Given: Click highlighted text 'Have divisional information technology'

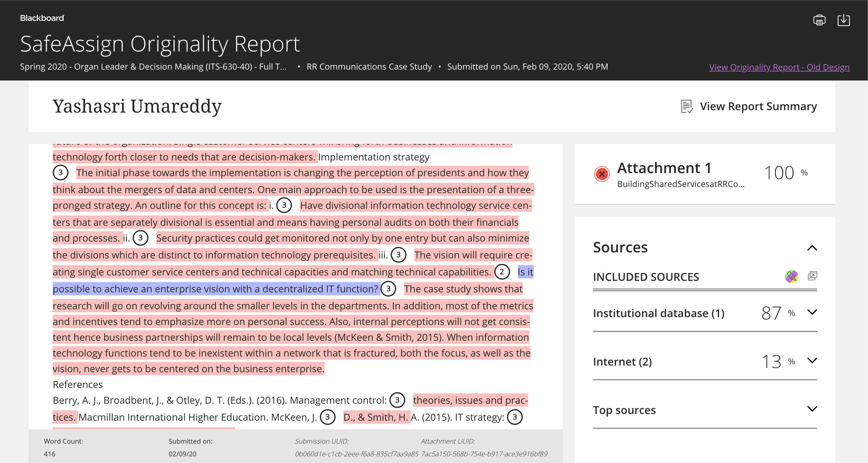Looking at the screenshot, I should tap(416, 205).
